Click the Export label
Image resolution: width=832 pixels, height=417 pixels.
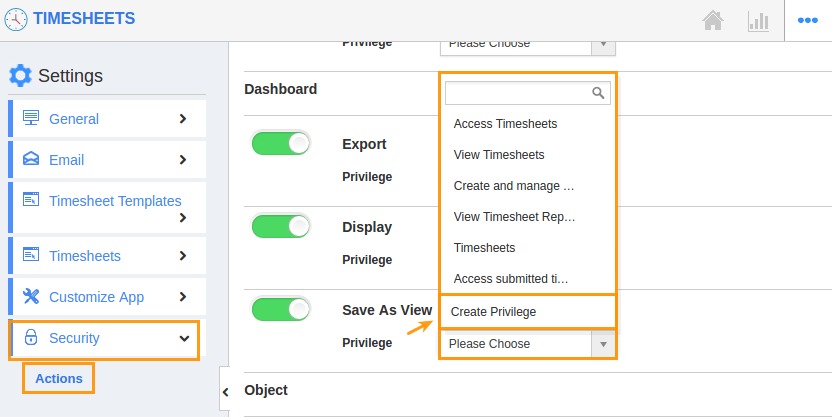click(x=364, y=144)
